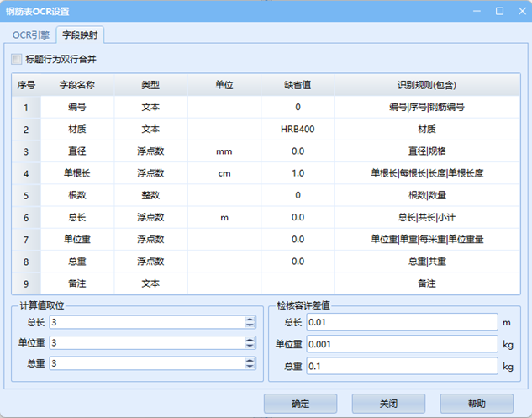The height and width of the screenshot is (418, 532).
Task: Click the cm unit cell for 单根长
Action: [224, 173]
